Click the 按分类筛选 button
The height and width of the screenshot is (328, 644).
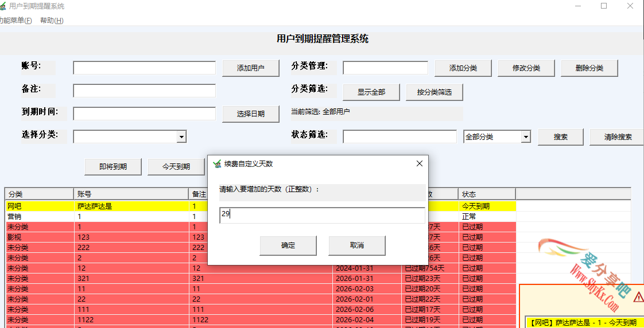434,92
